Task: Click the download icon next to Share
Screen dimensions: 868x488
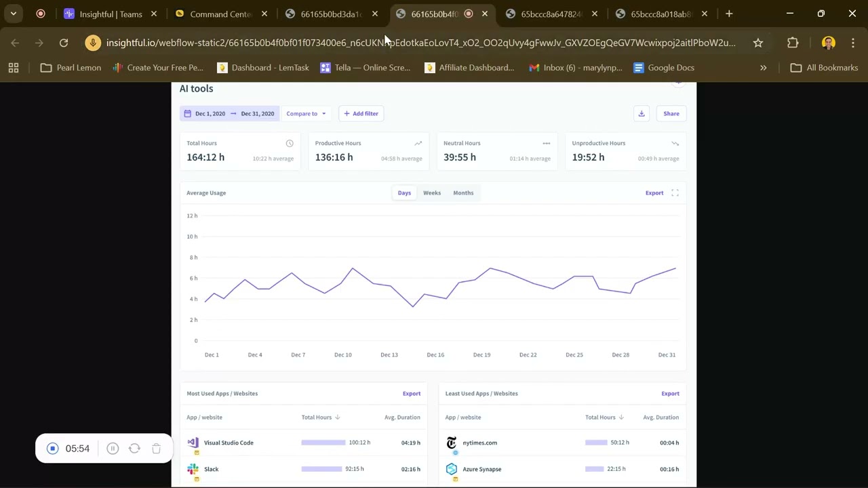Action: [641, 113]
